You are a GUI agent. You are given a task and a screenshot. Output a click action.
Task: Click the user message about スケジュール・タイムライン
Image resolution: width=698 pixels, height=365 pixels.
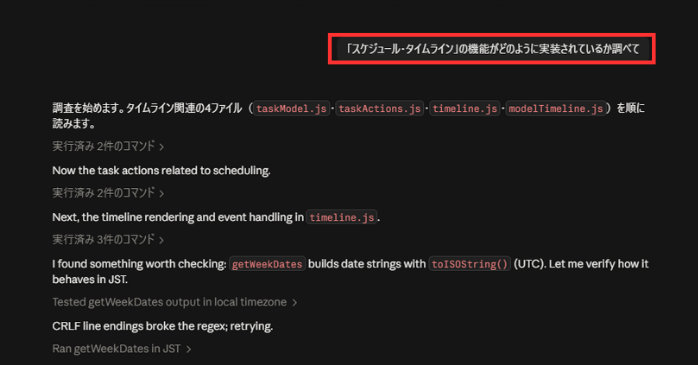coord(493,49)
